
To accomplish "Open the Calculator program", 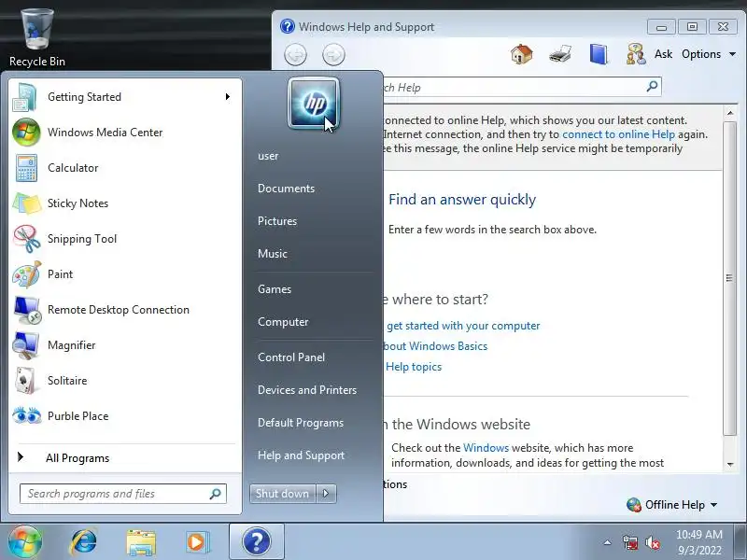I will (125, 168).
